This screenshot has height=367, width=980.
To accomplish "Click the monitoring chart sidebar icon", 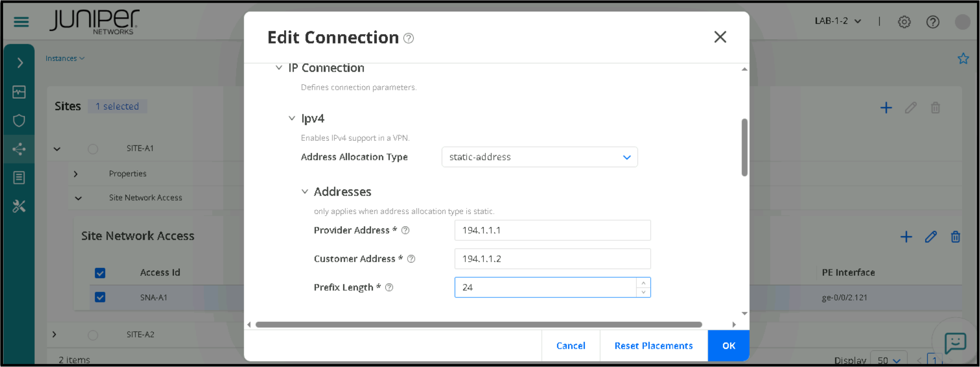I will tap(19, 92).
